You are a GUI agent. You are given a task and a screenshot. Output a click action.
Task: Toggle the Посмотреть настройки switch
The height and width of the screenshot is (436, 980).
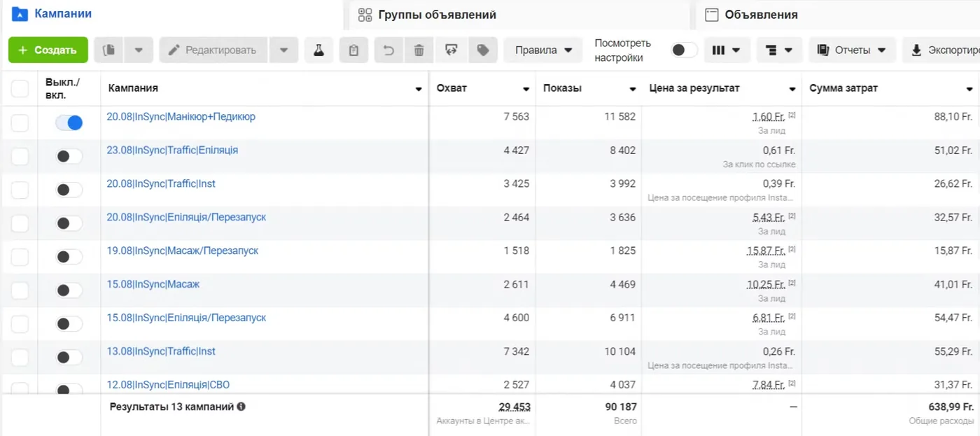pyautogui.click(x=684, y=50)
